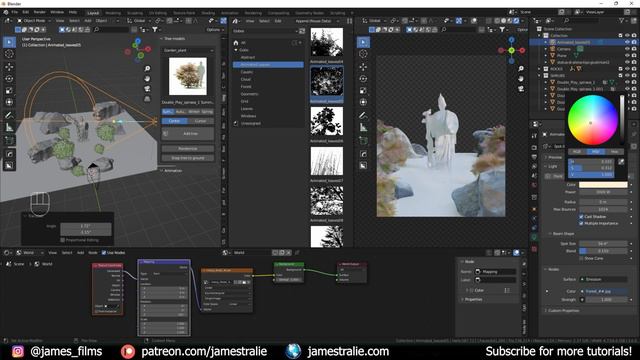640x360 pixels.
Task: Click the Spot Size value field
Action: [603, 244]
